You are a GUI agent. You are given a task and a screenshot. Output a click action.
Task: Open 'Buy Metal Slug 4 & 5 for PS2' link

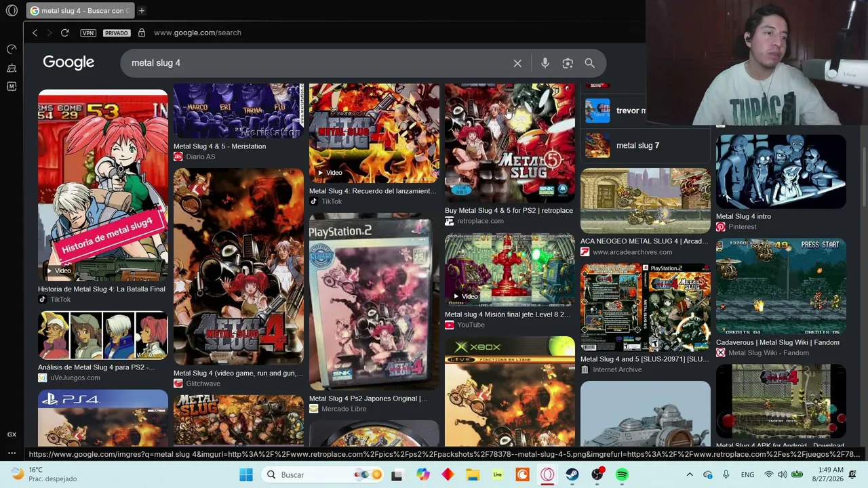click(x=509, y=211)
